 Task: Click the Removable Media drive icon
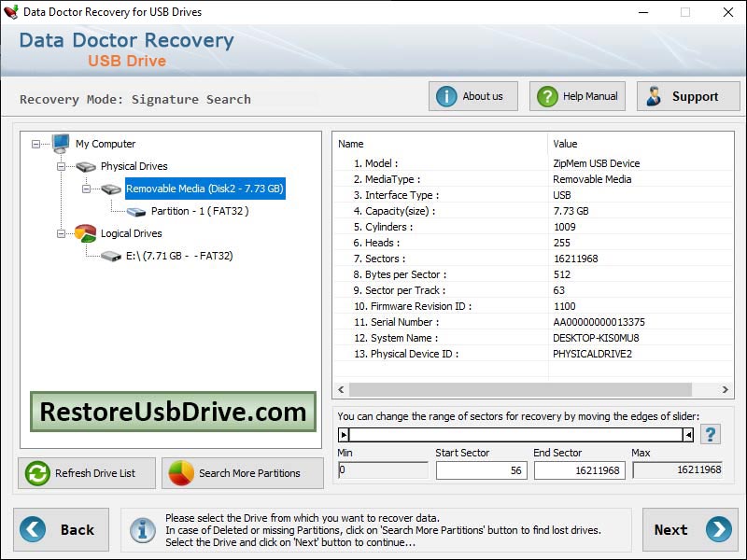click(x=110, y=189)
